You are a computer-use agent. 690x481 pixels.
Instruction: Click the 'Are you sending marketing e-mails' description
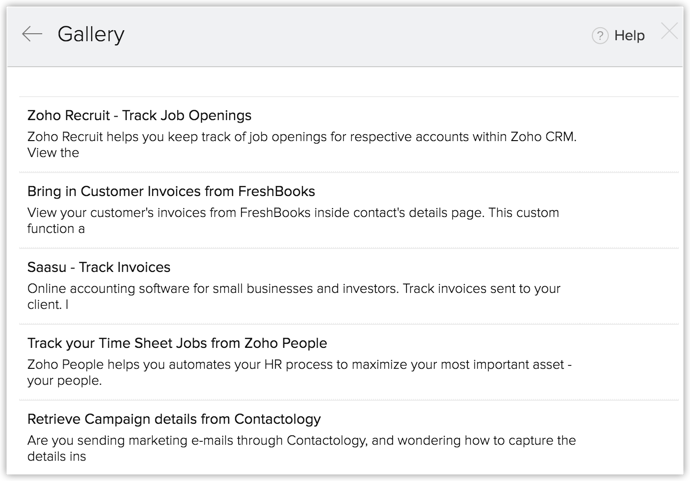coord(301,440)
